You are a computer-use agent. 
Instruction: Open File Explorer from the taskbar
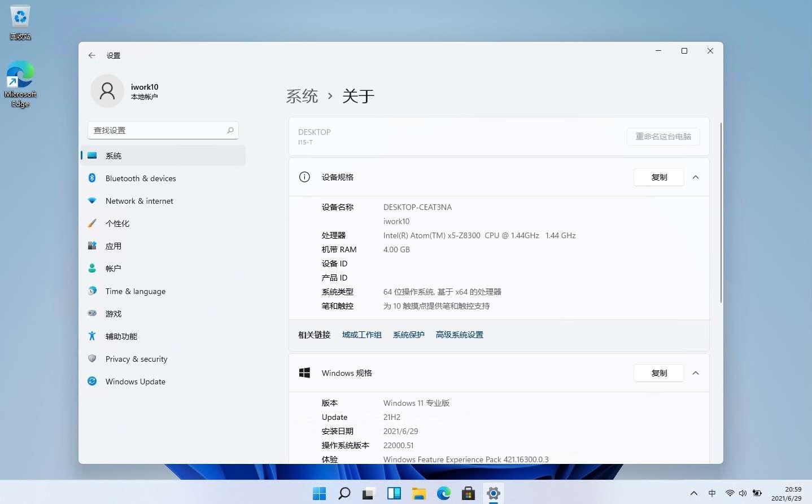[418, 494]
